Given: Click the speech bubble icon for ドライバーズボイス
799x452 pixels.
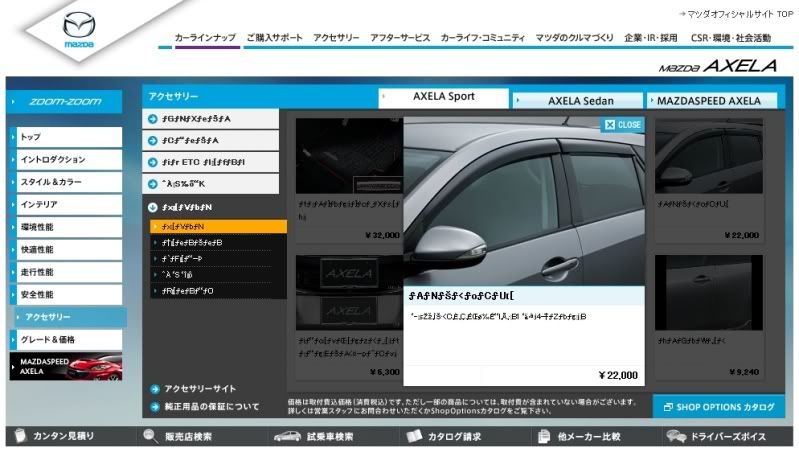Looking at the screenshot, I should (x=676, y=436).
